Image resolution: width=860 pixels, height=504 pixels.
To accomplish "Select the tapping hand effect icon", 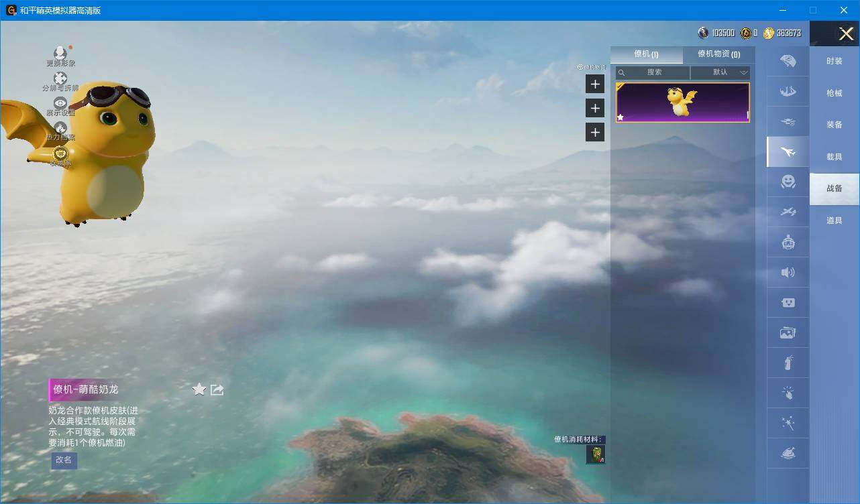I will point(788,393).
